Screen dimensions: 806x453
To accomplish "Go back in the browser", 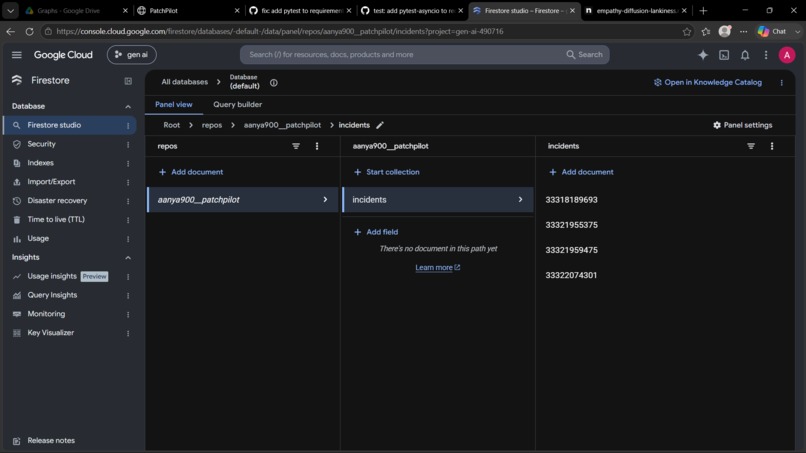I will point(10,31).
